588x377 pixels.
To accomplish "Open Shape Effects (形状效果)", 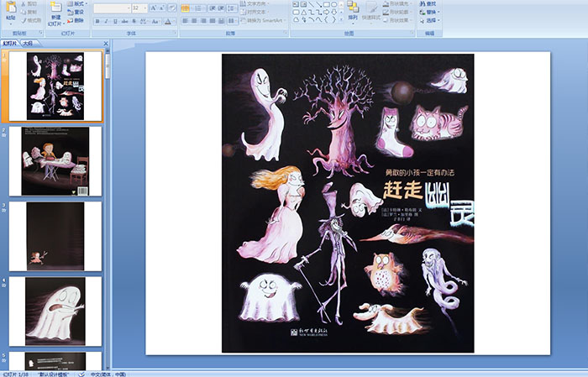I will tap(397, 20).
